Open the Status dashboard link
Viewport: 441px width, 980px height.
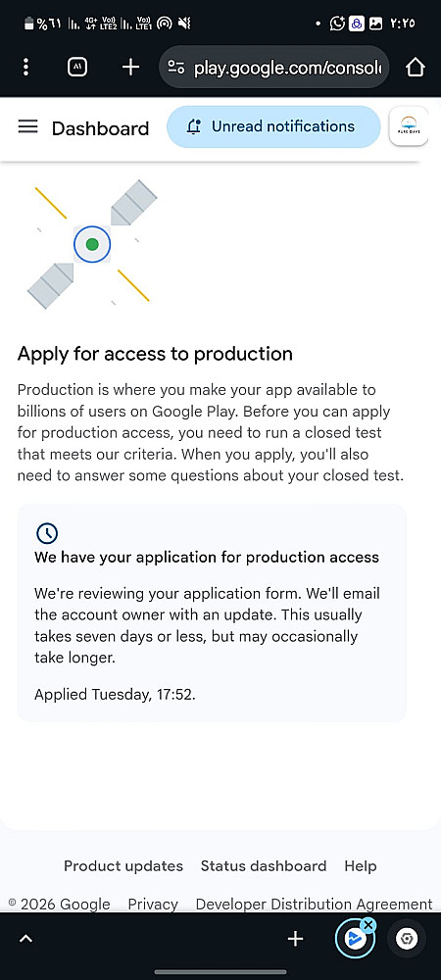[263, 865]
